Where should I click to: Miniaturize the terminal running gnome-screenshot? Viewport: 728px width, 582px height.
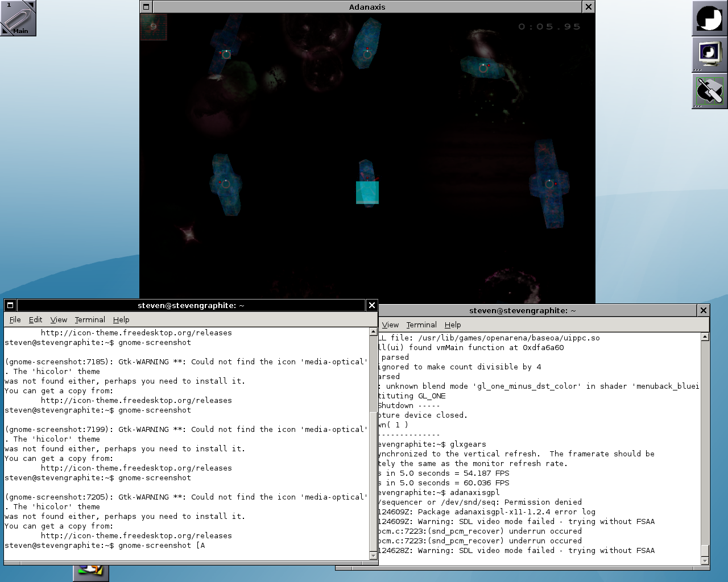10,305
